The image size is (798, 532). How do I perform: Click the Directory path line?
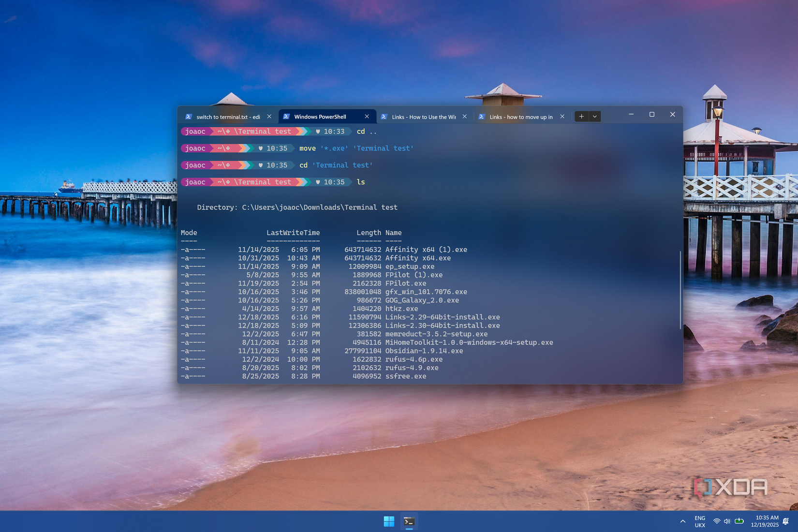tap(297, 207)
